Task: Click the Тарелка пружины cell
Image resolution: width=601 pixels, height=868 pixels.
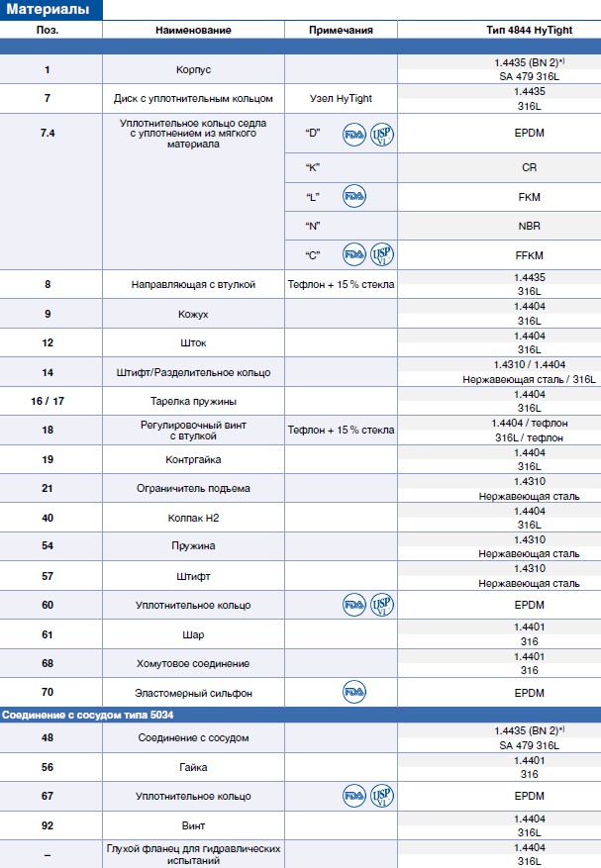Action: click(x=193, y=402)
